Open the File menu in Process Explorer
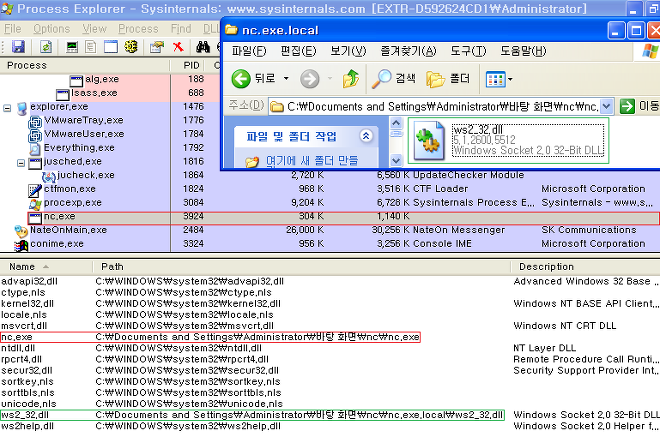 [x=13, y=29]
